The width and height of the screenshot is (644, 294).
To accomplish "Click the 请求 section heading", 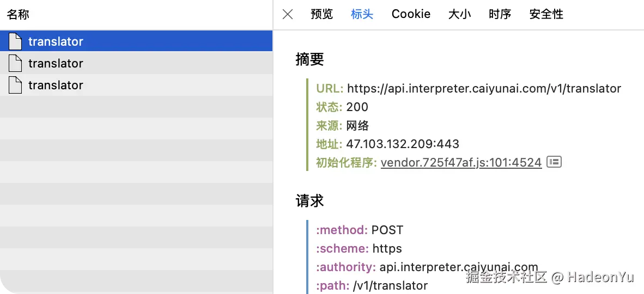I will pyautogui.click(x=309, y=201).
